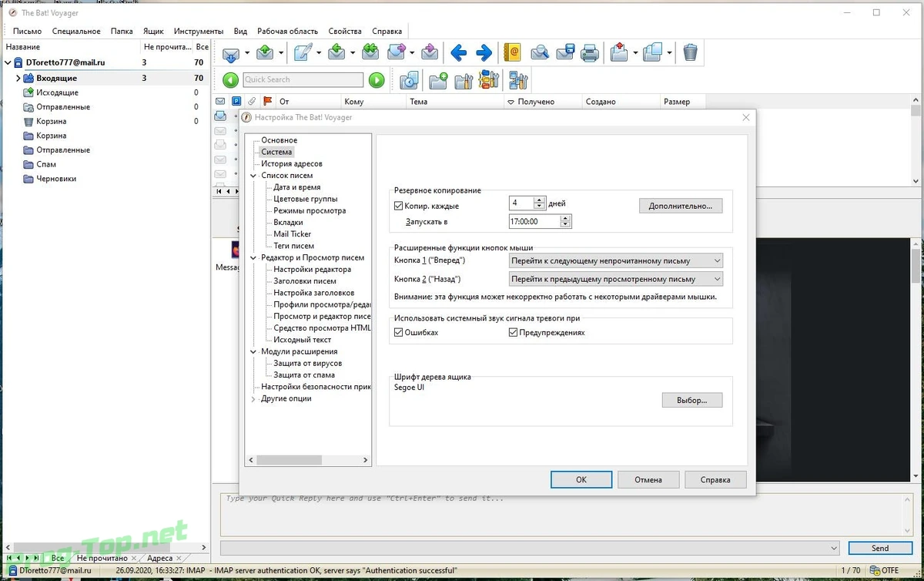
Task: Click the Send quick reply button
Action: click(880, 548)
